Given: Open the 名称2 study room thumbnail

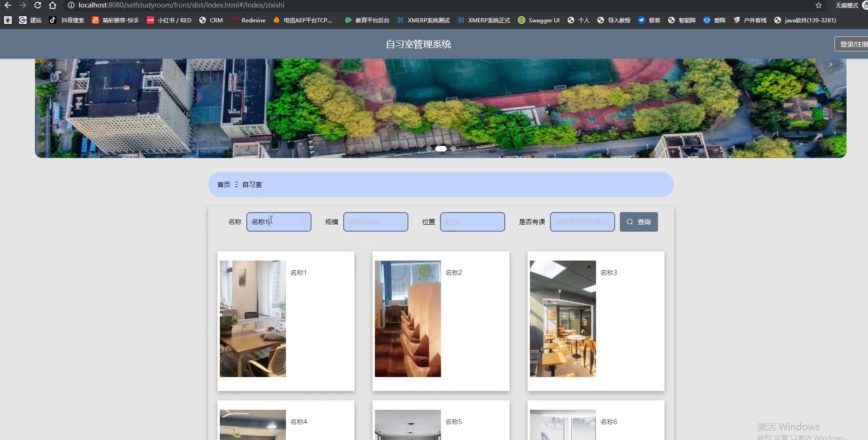Looking at the screenshot, I should tap(408, 319).
